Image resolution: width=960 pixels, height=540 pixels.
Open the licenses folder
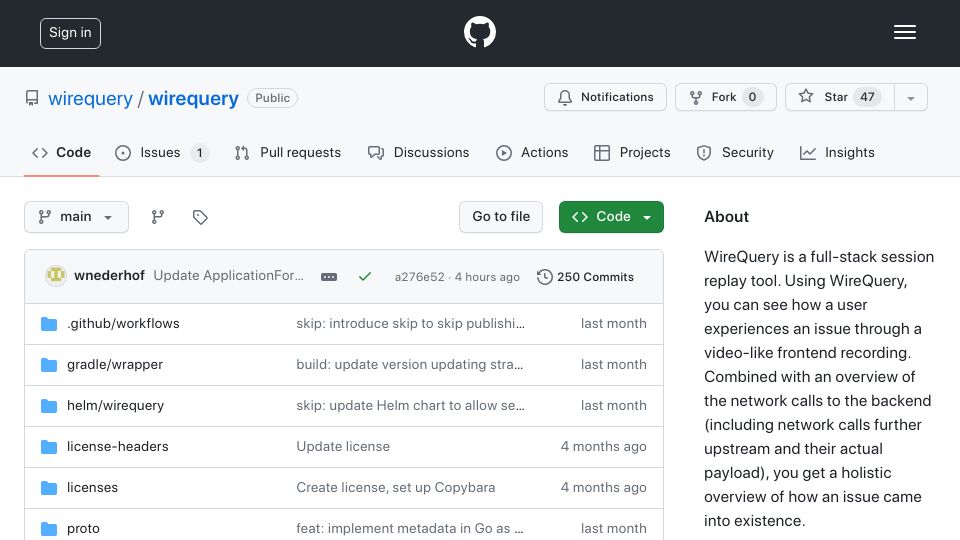[92, 487]
